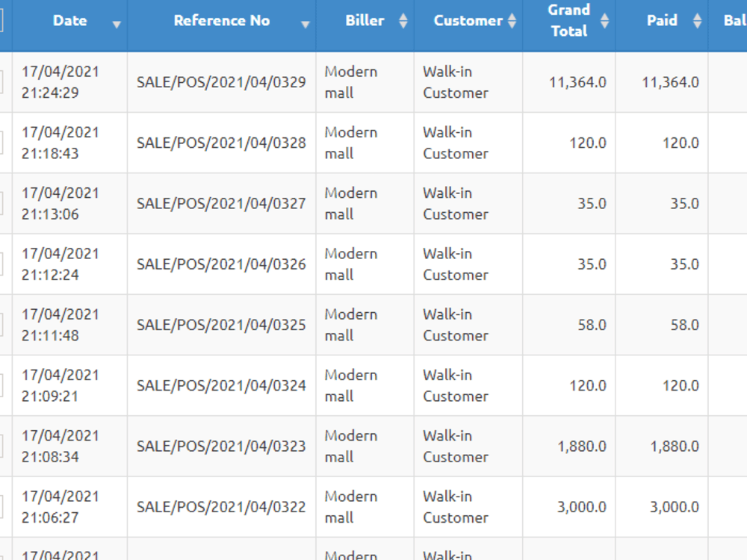Tick the checkbox for sale 0322 row

click(1, 507)
